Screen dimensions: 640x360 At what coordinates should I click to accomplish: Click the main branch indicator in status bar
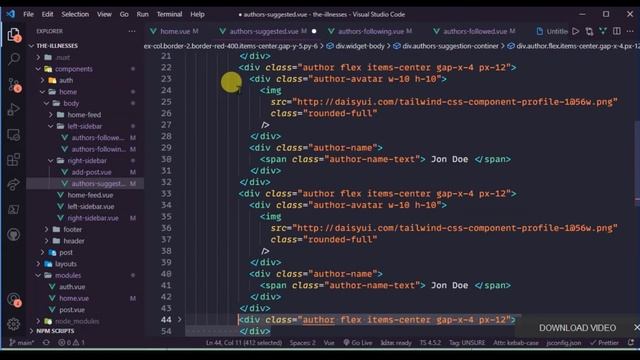click(x=22, y=343)
